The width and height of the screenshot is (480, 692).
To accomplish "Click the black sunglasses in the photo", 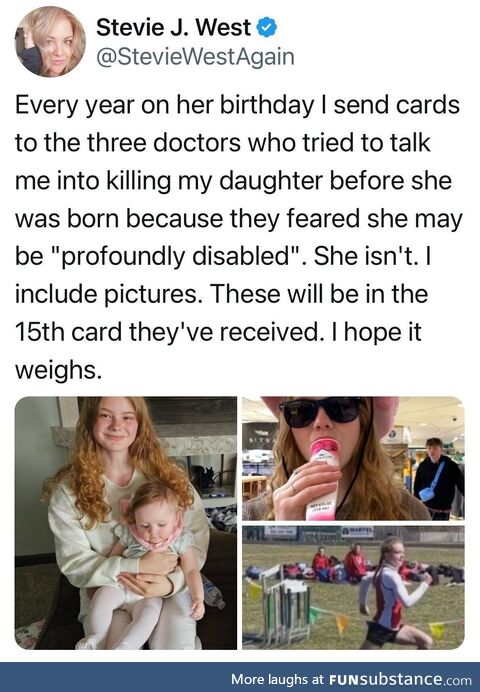I will 320,411.
